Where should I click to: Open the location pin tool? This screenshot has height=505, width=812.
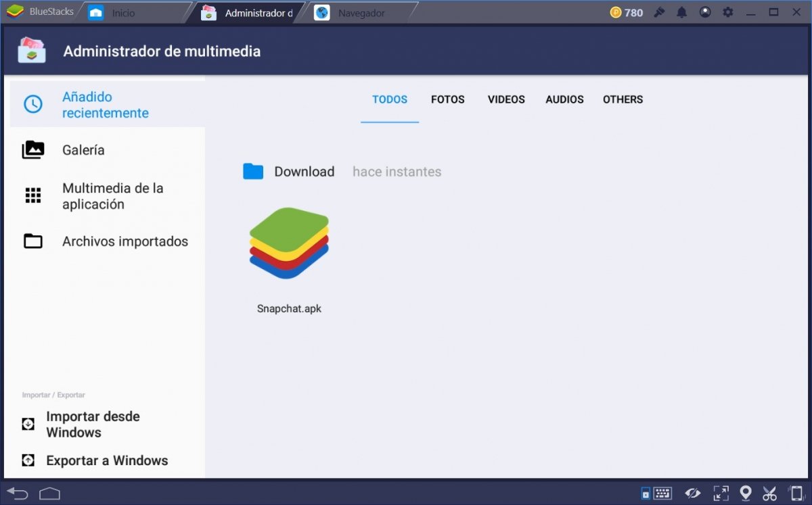pos(746,494)
